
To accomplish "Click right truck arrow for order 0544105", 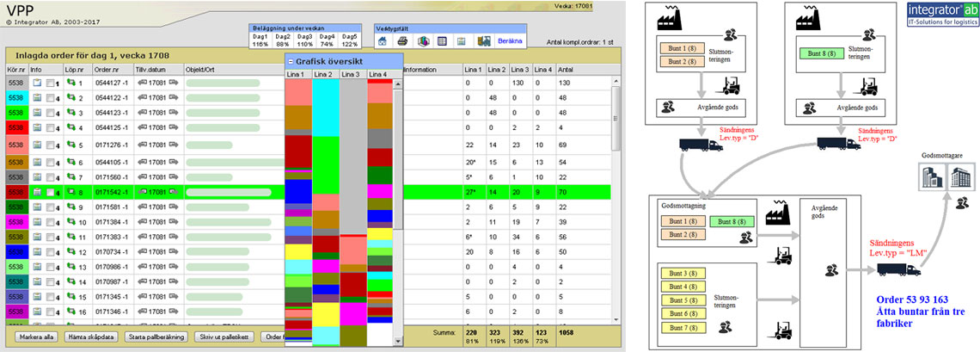I will [x=173, y=161].
